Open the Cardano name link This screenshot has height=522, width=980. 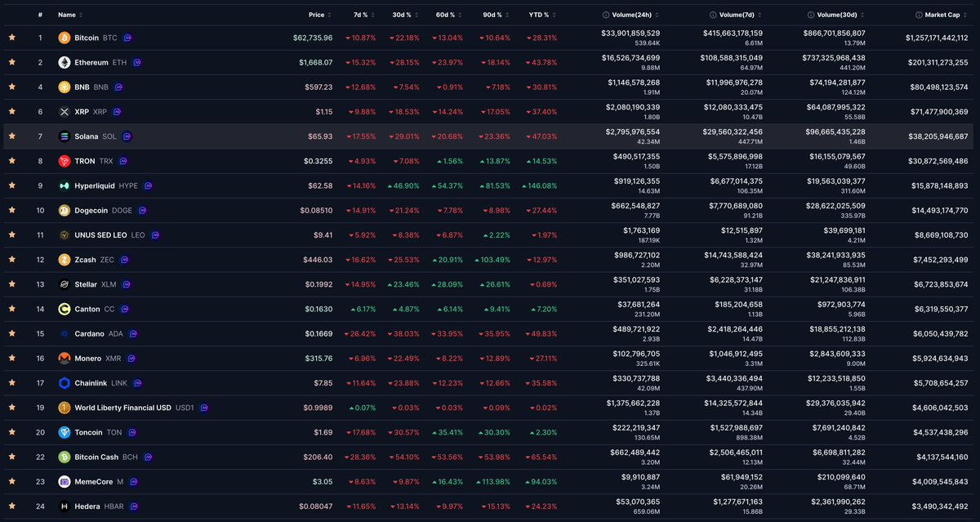[89, 333]
